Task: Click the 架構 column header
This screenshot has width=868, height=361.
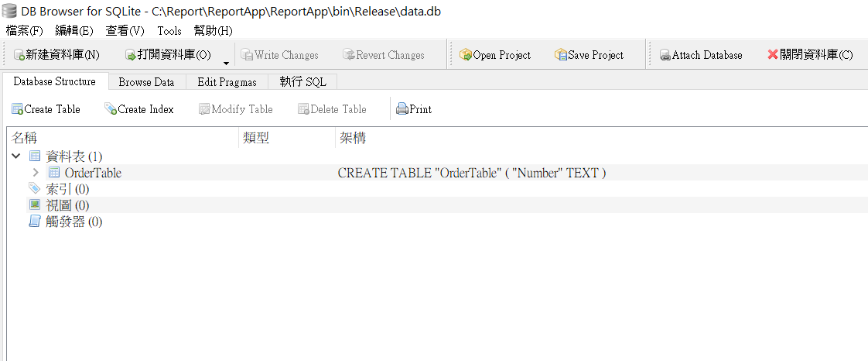Action: tap(602, 138)
